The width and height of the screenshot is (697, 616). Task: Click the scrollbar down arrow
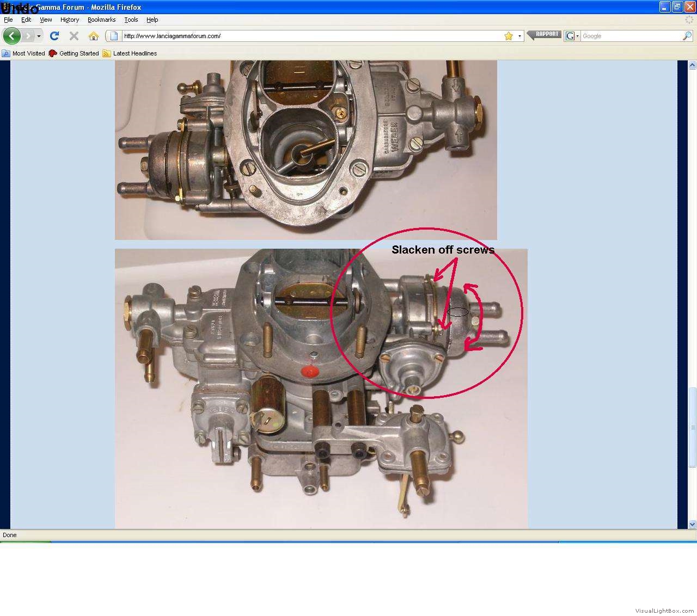pyautogui.click(x=692, y=524)
